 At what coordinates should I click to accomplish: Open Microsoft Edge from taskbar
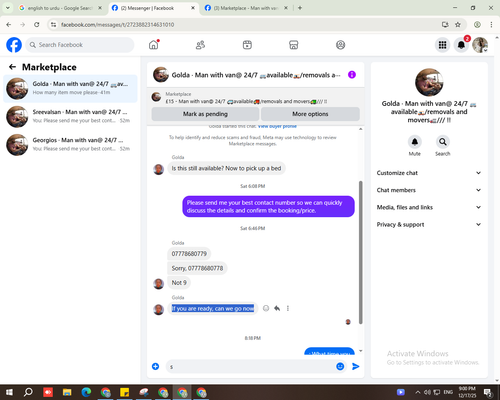pos(86,392)
